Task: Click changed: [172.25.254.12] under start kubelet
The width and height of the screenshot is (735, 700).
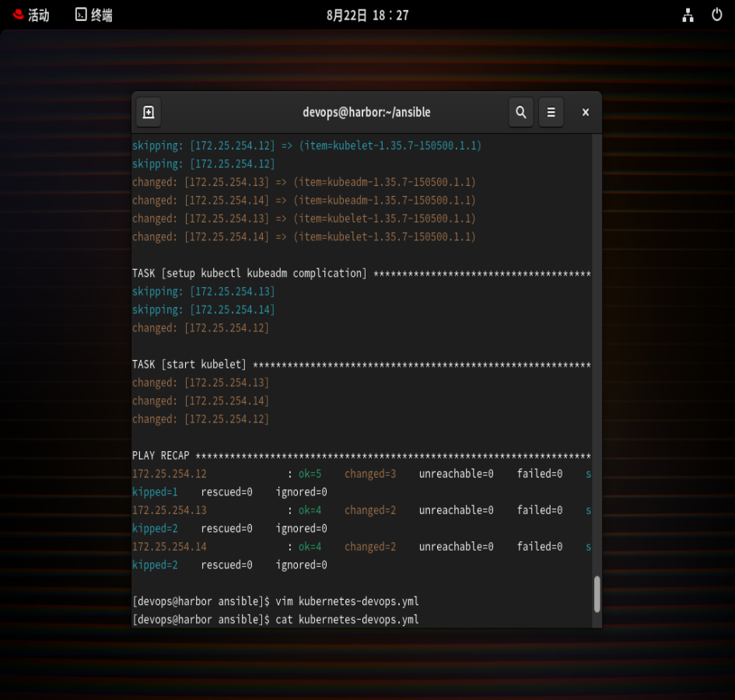Action: pos(201,419)
